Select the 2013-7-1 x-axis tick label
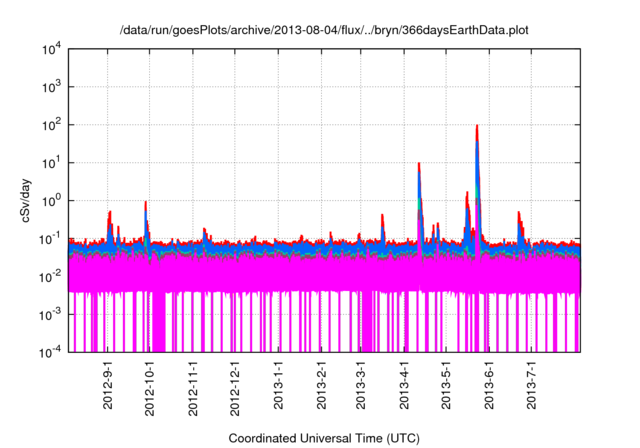The height and width of the screenshot is (448, 640). point(529,387)
